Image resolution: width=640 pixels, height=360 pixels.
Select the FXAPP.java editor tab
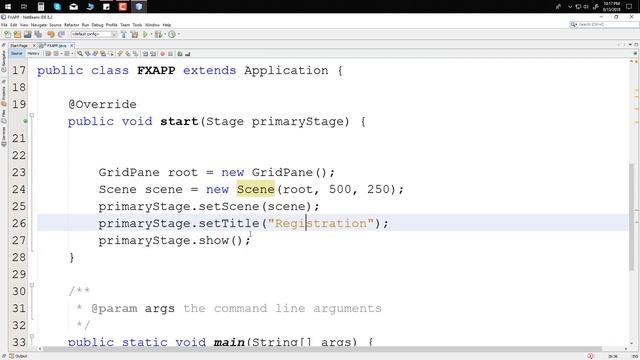click(56, 46)
